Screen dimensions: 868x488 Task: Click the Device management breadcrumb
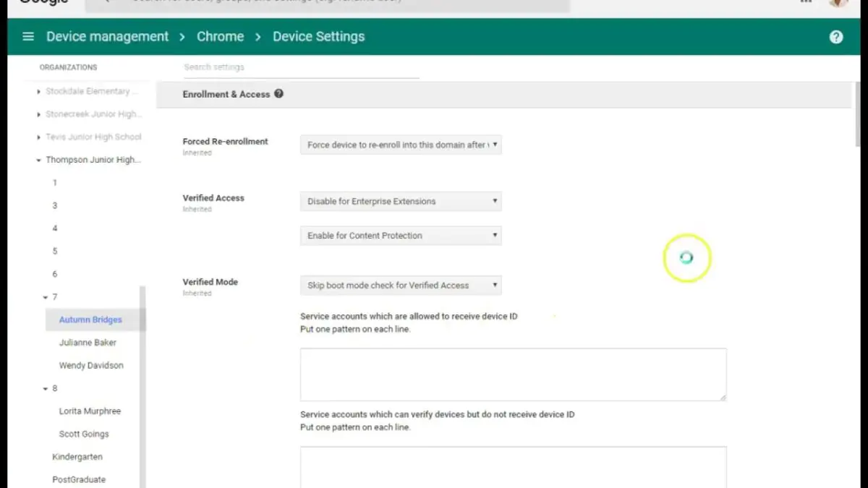107,36
